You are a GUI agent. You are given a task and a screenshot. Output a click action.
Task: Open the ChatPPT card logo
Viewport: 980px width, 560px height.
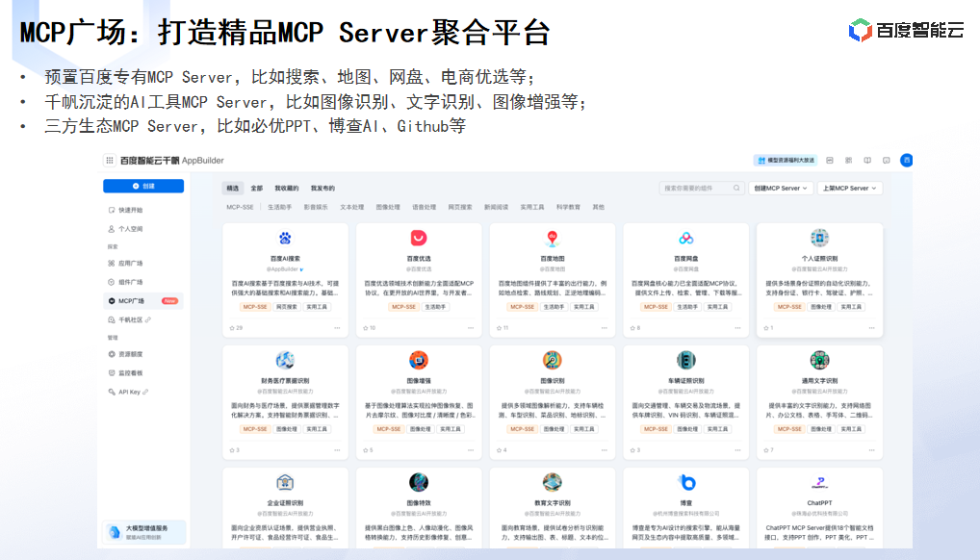pos(819,482)
